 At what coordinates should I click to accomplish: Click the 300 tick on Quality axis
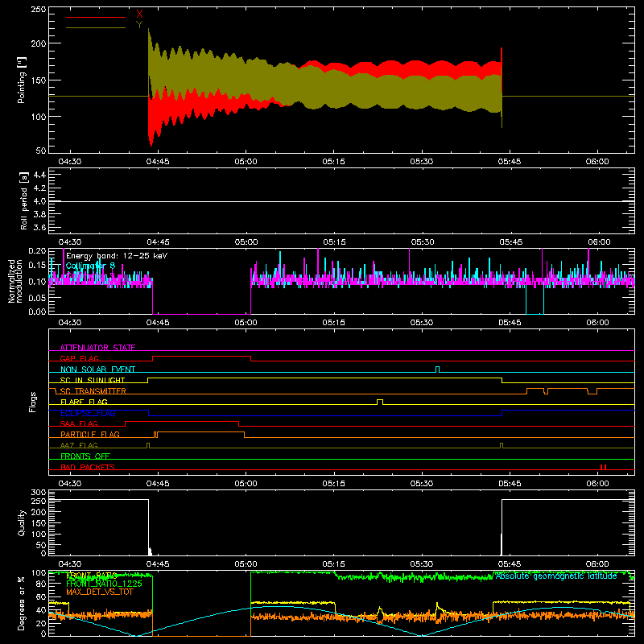39,493
